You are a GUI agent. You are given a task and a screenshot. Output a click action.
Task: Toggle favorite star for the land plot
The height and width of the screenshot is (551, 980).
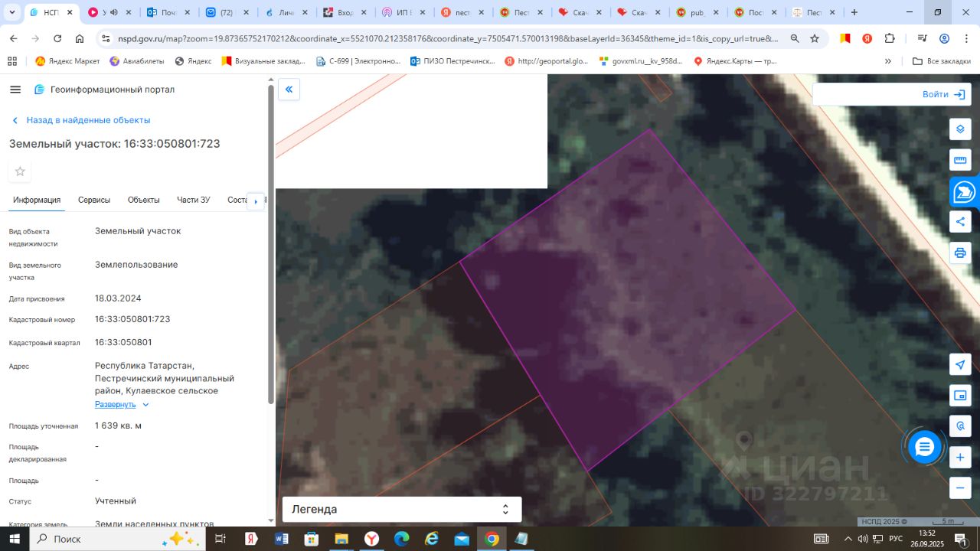coord(20,171)
